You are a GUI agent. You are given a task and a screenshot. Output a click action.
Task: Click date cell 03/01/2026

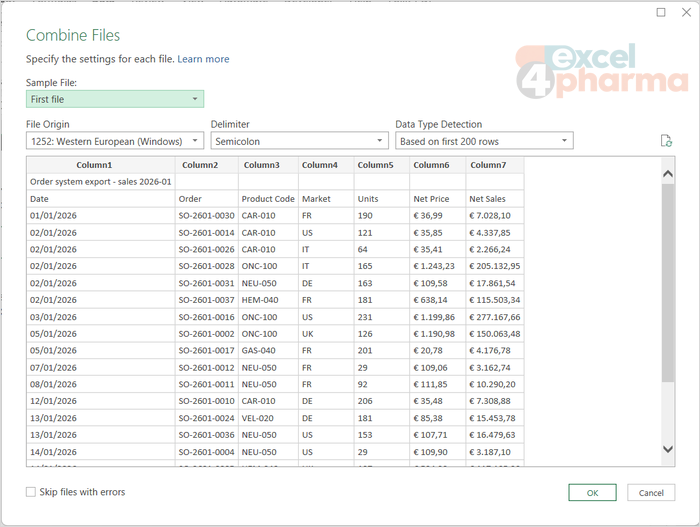[x=101, y=317]
